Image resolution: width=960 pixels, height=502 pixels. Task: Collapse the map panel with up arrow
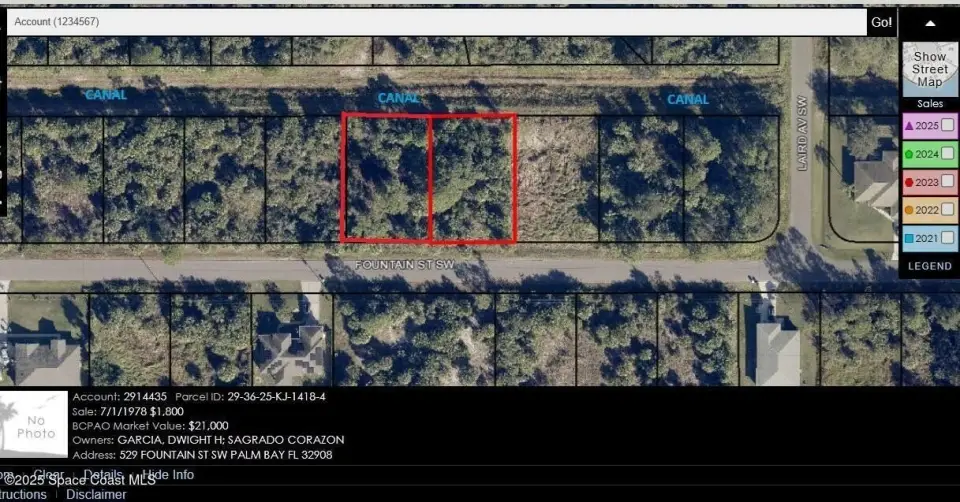pyautogui.click(x=929, y=23)
